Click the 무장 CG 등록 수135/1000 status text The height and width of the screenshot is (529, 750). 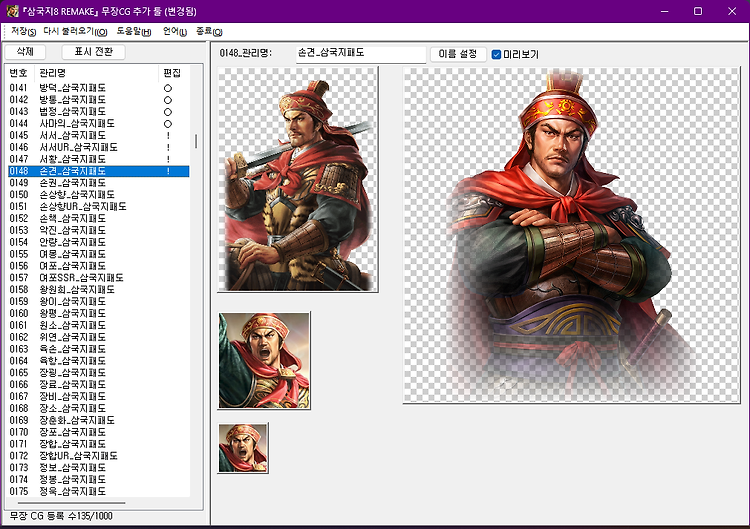(x=61, y=516)
